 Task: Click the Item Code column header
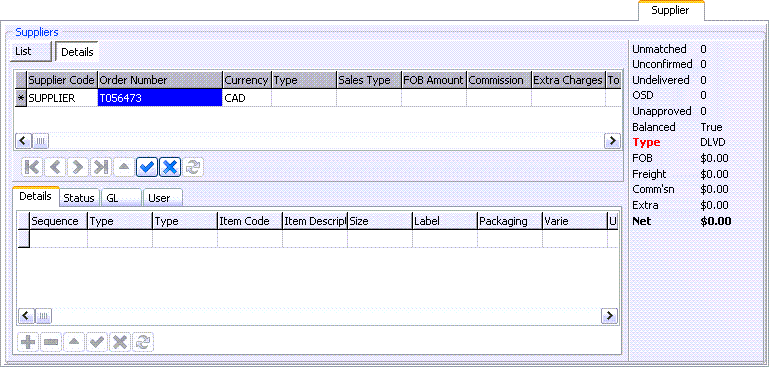[250, 221]
